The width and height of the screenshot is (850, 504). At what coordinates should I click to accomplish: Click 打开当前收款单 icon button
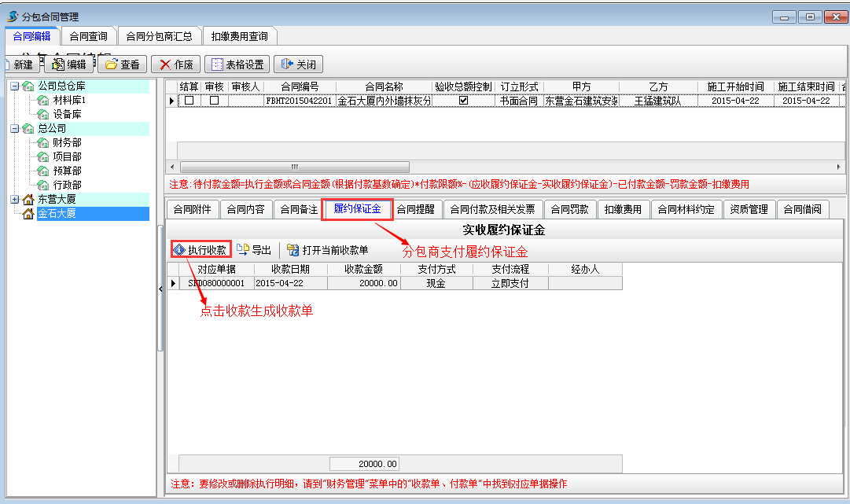327,250
